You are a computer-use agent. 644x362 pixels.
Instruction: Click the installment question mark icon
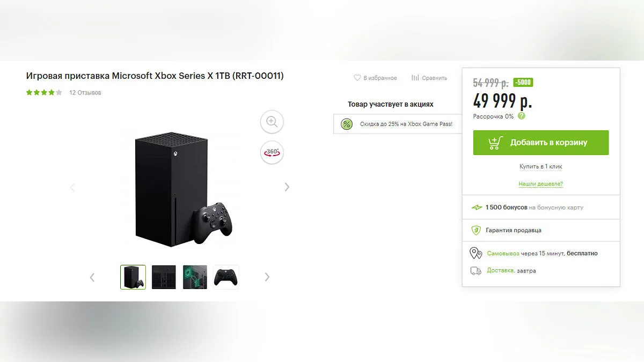(x=522, y=116)
